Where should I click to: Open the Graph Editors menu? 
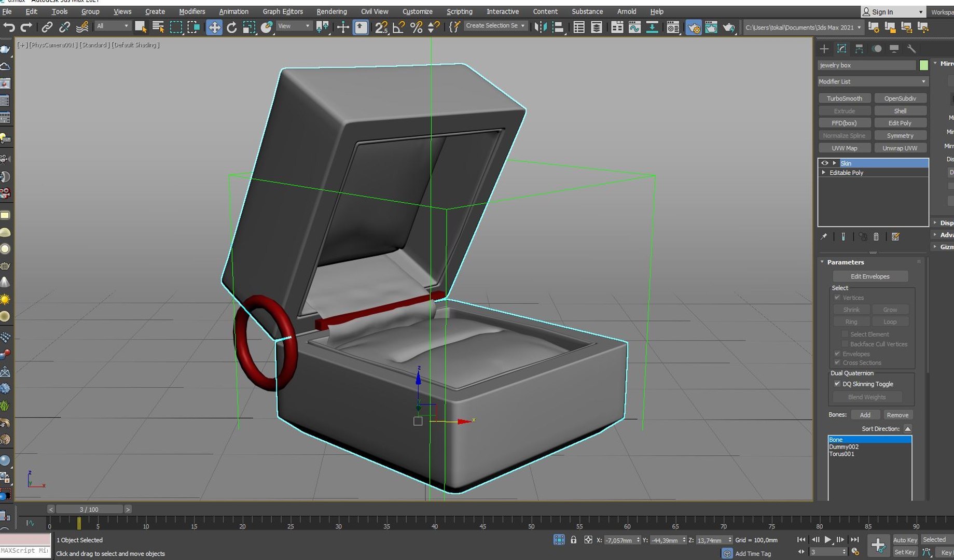coord(283,11)
